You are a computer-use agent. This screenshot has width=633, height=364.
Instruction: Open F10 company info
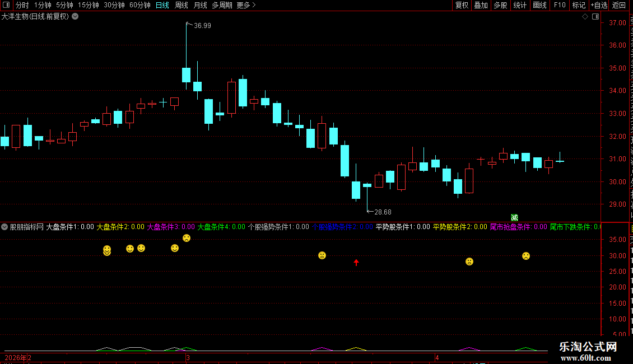[560, 5]
